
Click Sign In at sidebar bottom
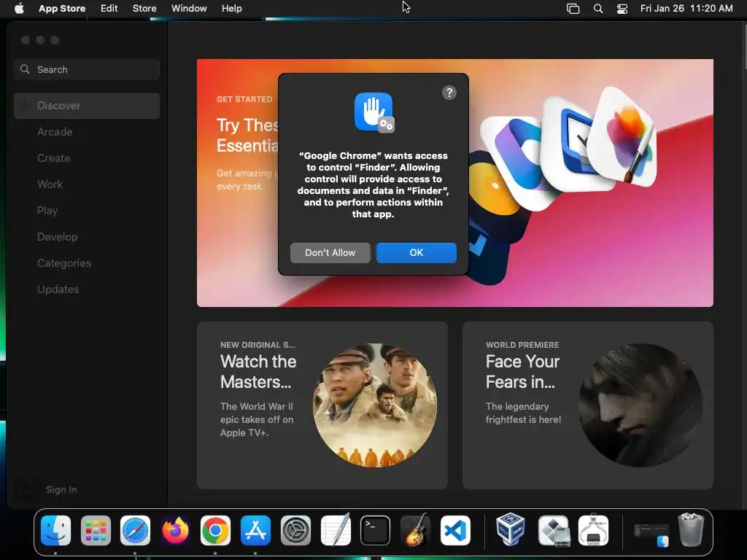tap(61, 489)
